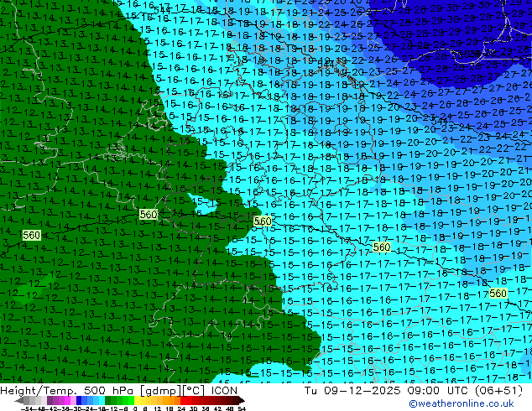Image resolution: width=532 pixels, height=411 pixels.
Task: Click the dark blue swatch in legend
Action: [79, 400]
